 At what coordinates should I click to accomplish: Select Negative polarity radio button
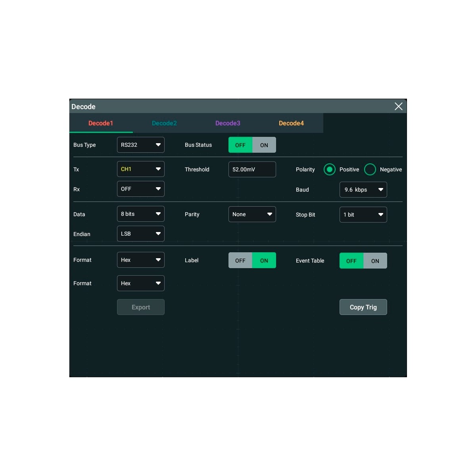[370, 169]
